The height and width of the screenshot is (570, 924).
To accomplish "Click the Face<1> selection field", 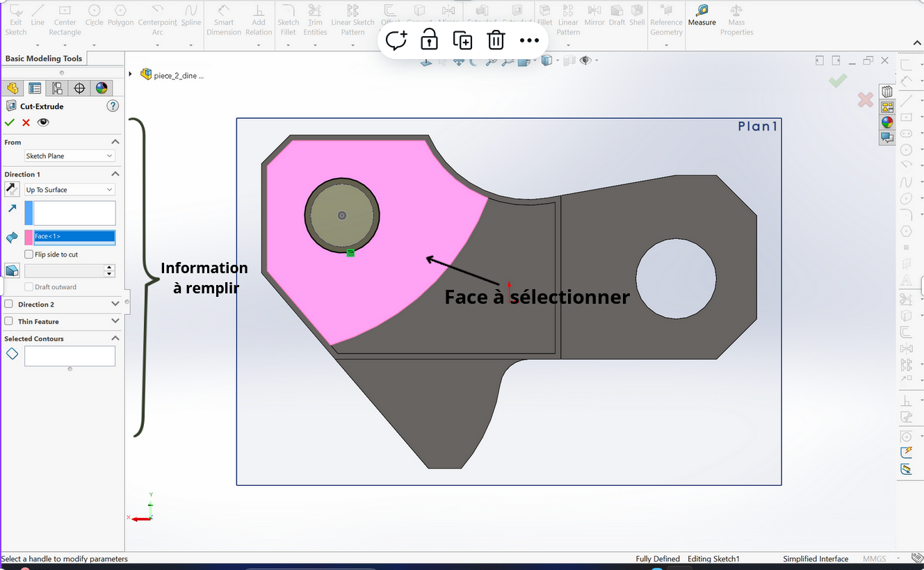I will click(74, 237).
